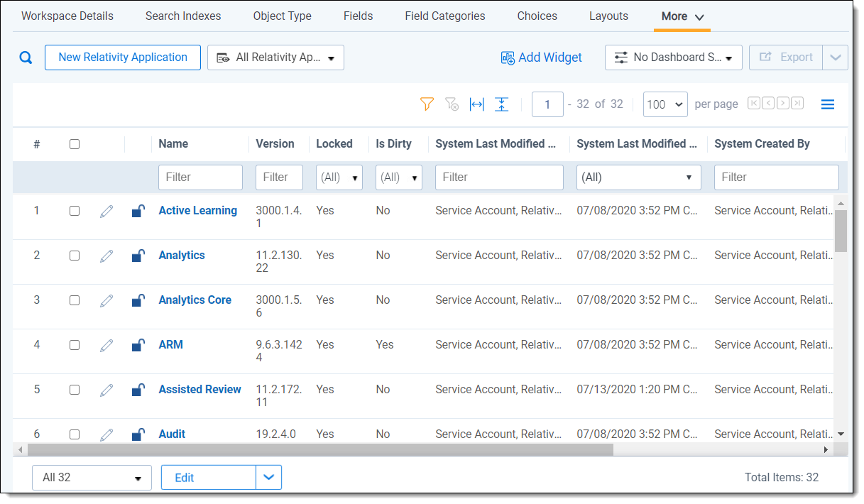The height and width of the screenshot is (504, 864).
Task: Switch to the Search Indexes tab
Action: tap(183, 16)
